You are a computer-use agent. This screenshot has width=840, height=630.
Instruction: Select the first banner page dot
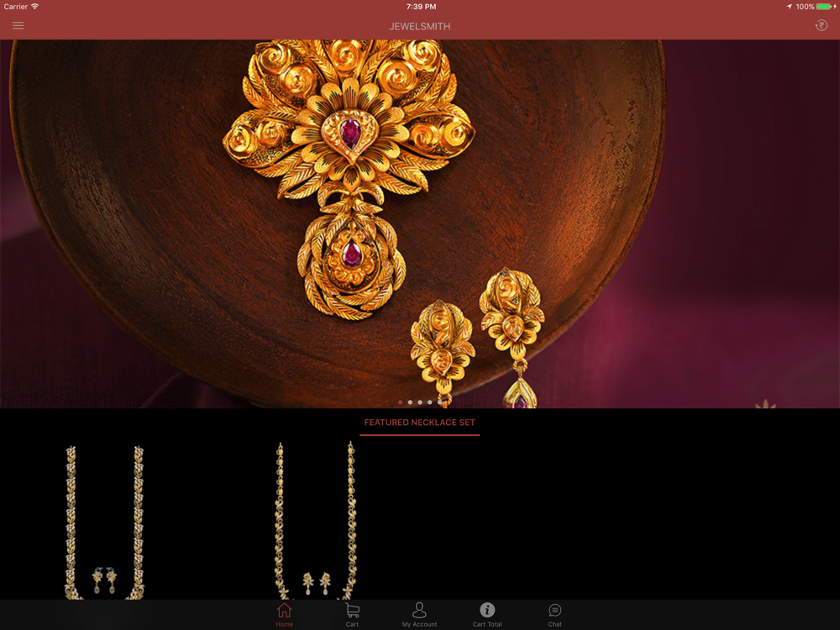(x=400, y=402)
